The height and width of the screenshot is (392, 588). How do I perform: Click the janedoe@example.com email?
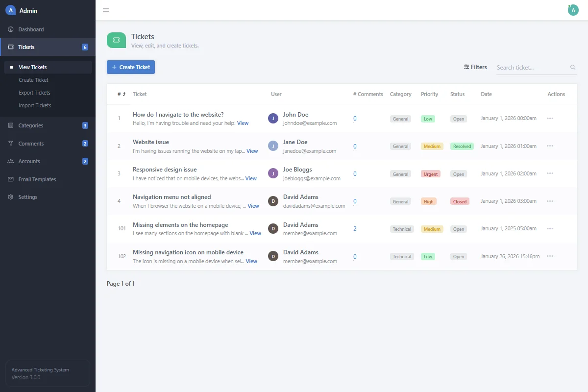pos(310,151)
